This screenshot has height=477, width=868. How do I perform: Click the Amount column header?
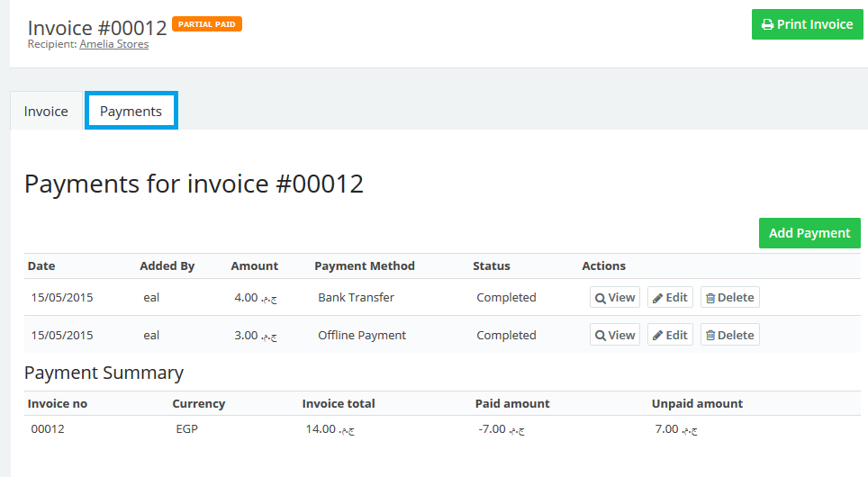[x=254, y=266]
